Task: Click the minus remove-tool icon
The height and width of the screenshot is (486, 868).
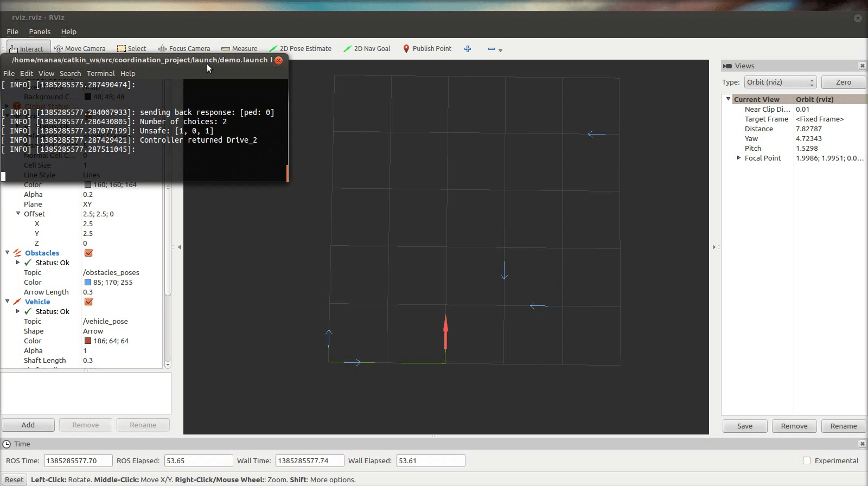Action: [x=492, y=49]
